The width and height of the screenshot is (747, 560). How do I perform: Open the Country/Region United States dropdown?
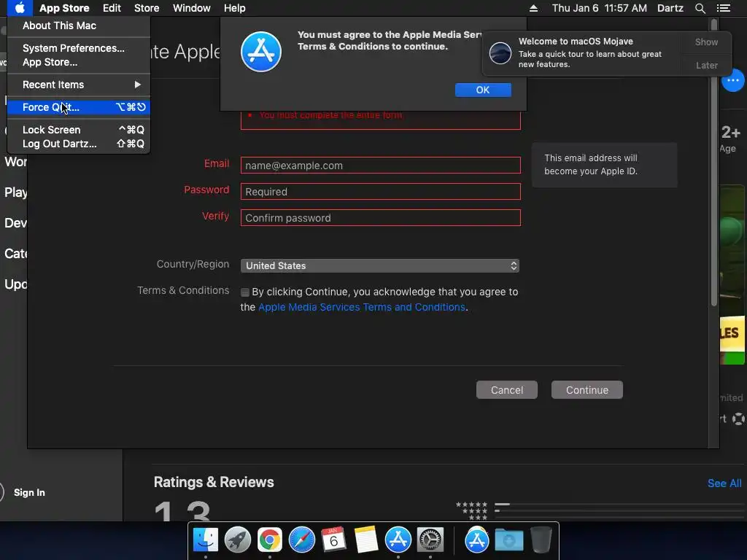(379, 265)
